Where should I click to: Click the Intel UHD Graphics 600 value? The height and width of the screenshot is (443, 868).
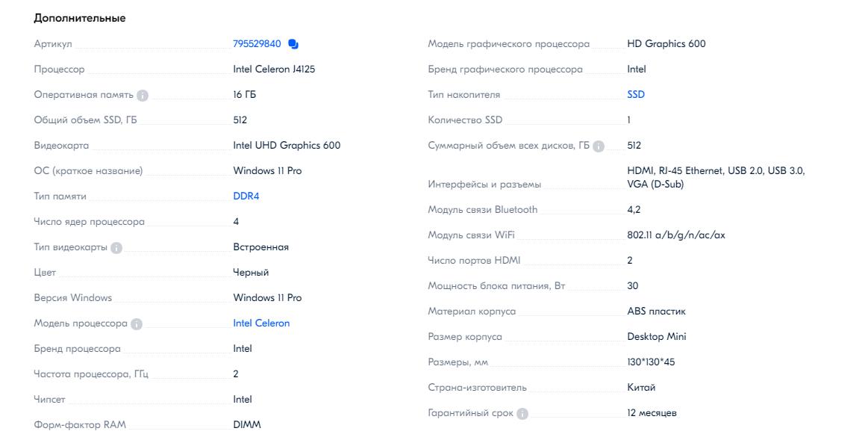[287, 146]
